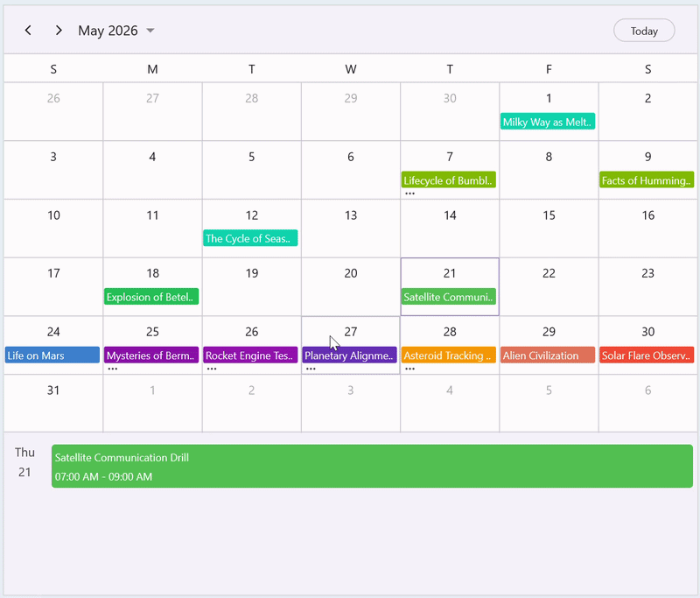Image resolution: width=700 pixels, height=598 pixels.
Task: Show more events on May 28
Action: [x=409, y=369]
